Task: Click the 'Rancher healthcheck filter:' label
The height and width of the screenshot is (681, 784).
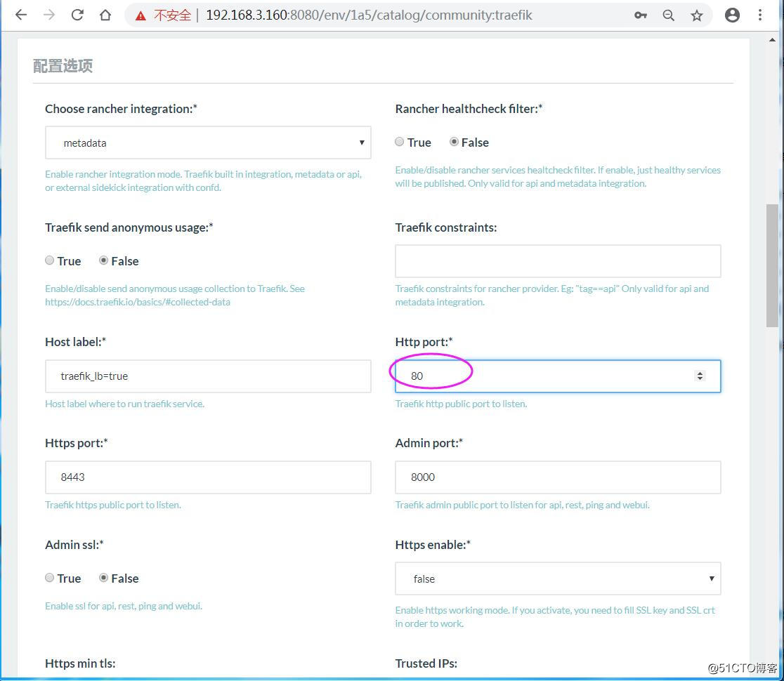Action: click(x=469, y=109)
